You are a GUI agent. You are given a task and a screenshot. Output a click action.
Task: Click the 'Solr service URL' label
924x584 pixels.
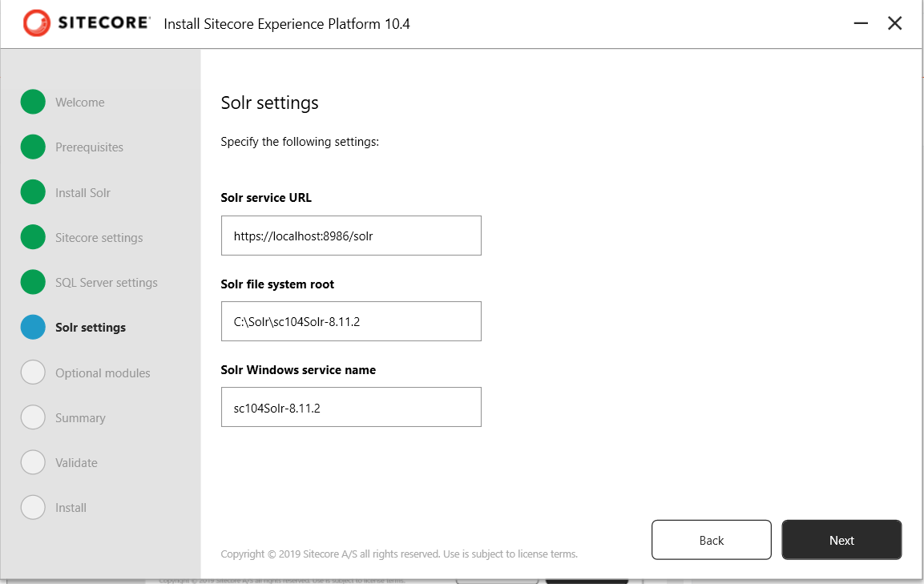pos(266,197)
